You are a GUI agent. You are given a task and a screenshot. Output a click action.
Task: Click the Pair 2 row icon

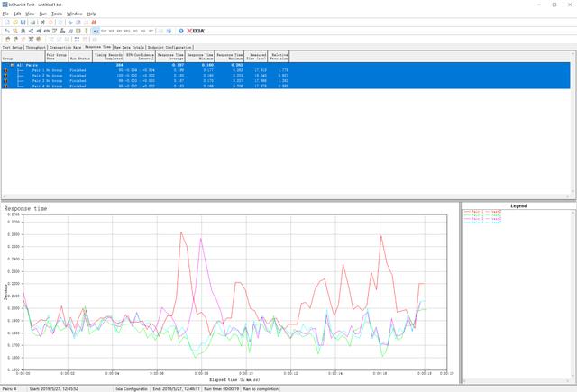coord(5,77)
